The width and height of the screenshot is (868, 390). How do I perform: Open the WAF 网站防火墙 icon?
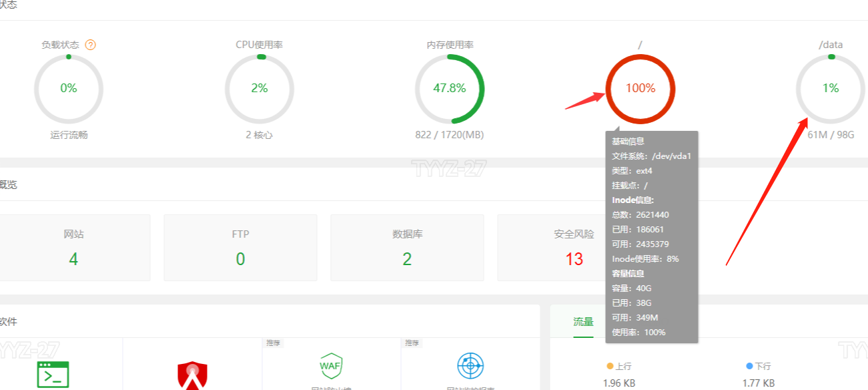[x=331, y=366]
